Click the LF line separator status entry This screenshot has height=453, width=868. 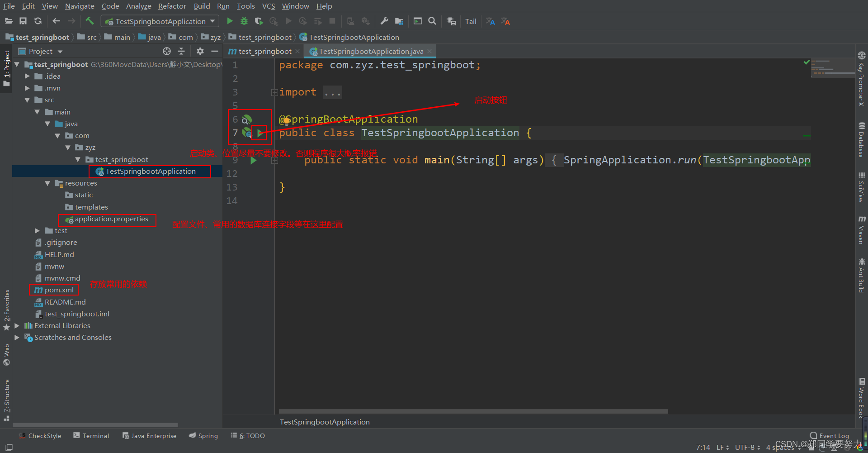(x=722, y=447)
